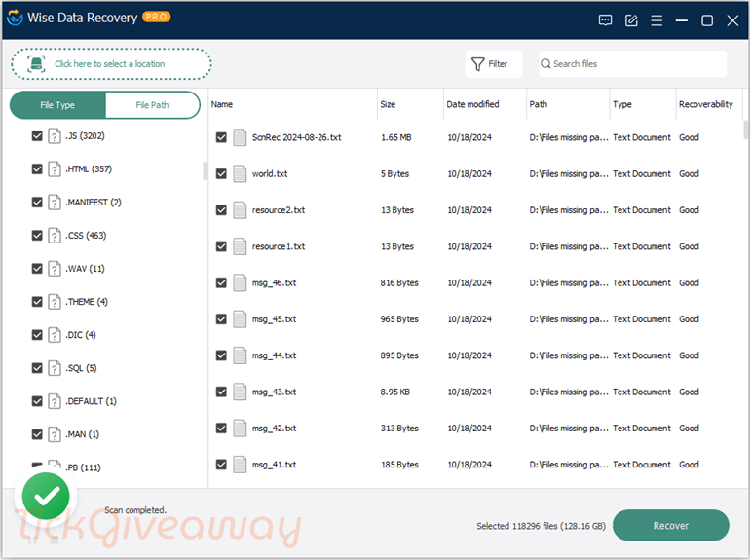Click file icon of msg_46.txt

(240, 283)
